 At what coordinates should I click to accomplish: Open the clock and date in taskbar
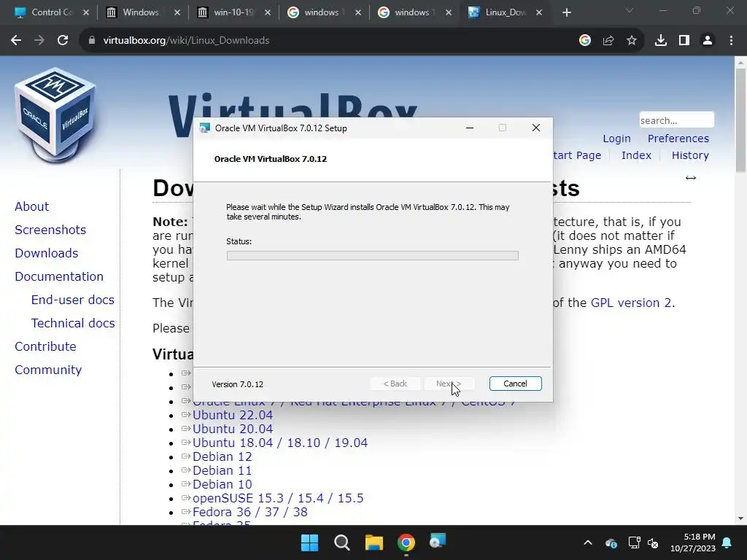pyautogui.click(x=693, y=542)
